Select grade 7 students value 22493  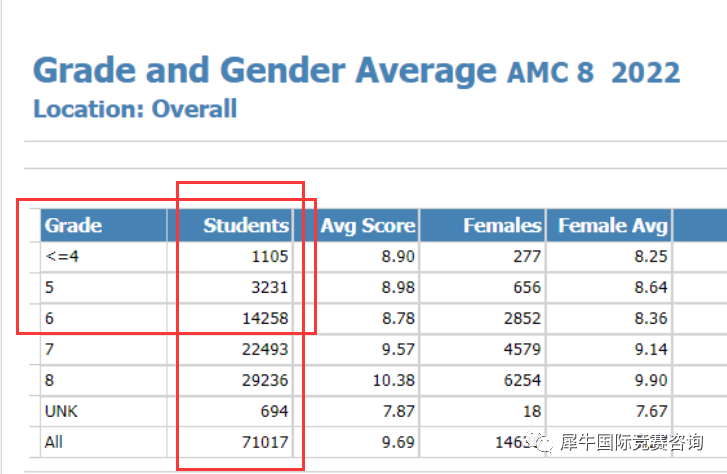265,349
